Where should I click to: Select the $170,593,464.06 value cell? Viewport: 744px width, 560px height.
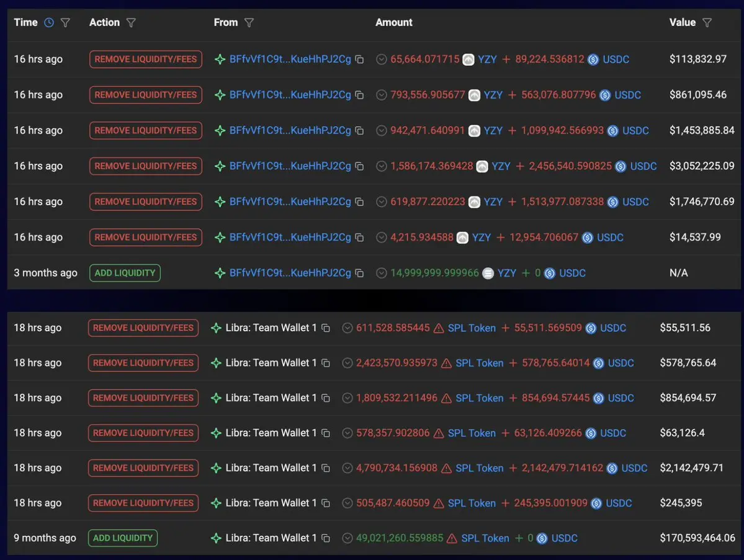coord(697,538)
